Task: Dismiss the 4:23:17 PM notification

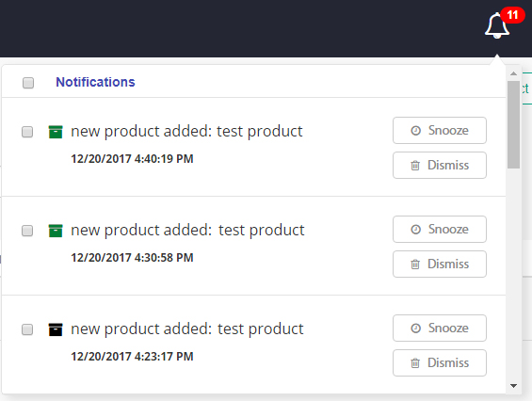Action: pos(440,362)
